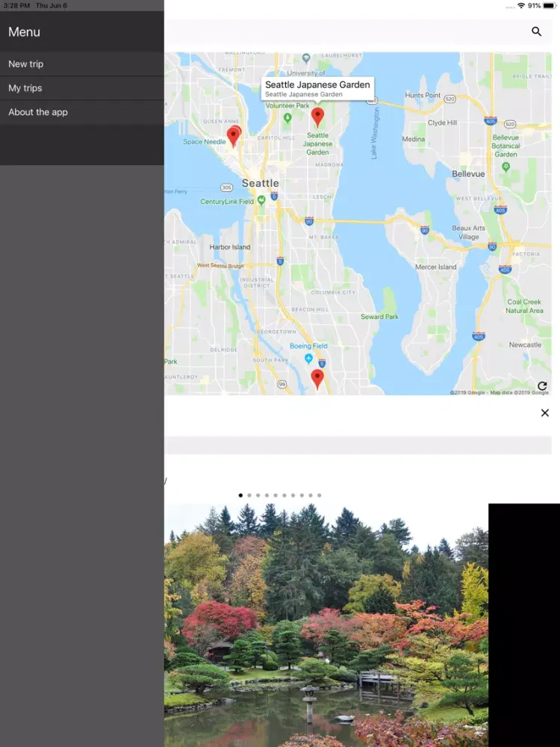The image size is (560, 747).
Task: Click the Mercer Island map label
Action: (436, 267)
